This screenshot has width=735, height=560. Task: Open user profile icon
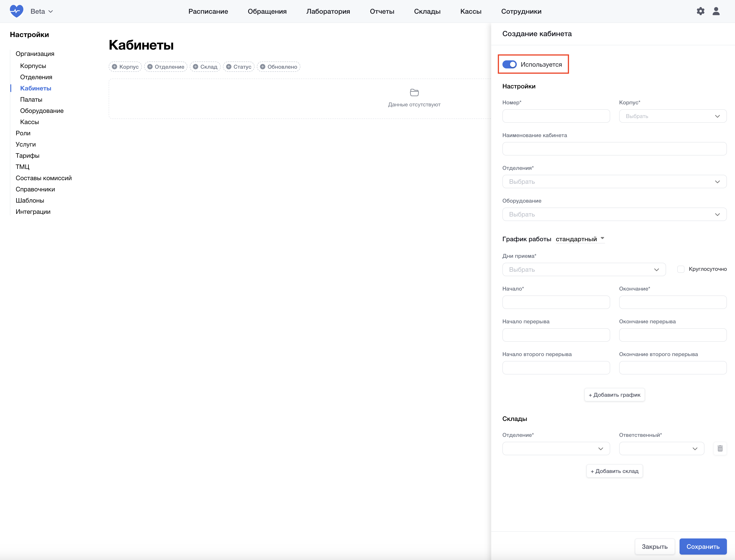pos(716,11)
